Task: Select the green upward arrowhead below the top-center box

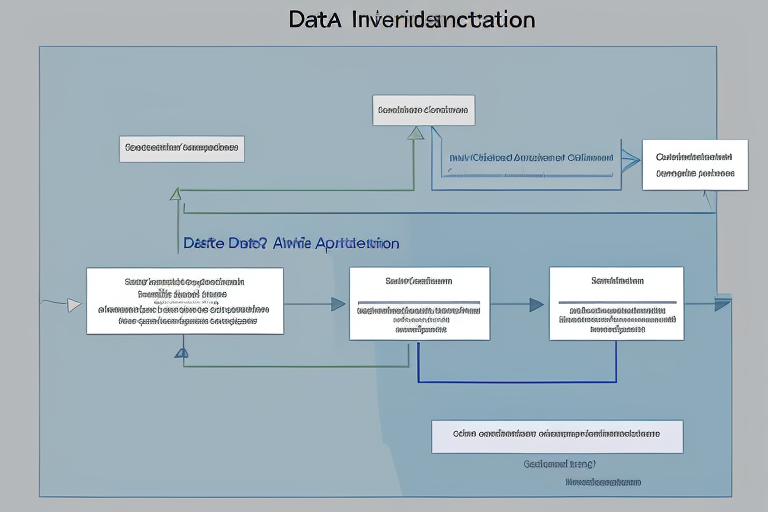Action: pyautogui.click(x=416, y=133)
